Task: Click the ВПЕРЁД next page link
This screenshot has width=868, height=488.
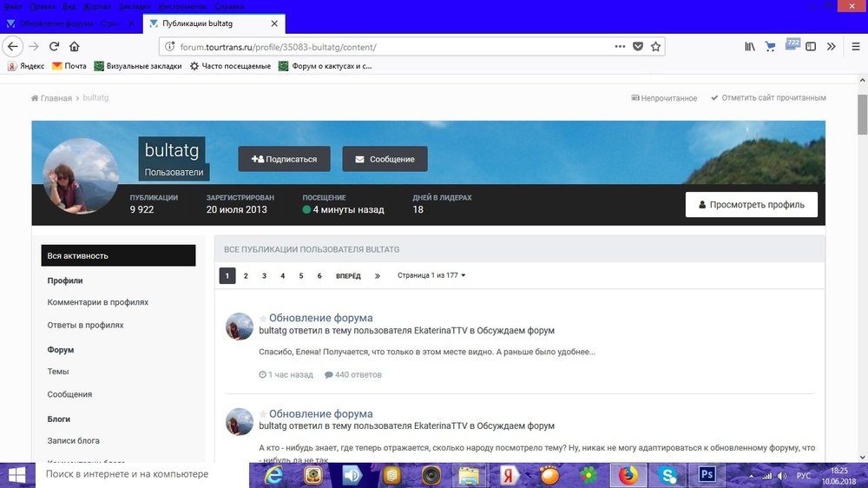Action: [x=348, y=276]
